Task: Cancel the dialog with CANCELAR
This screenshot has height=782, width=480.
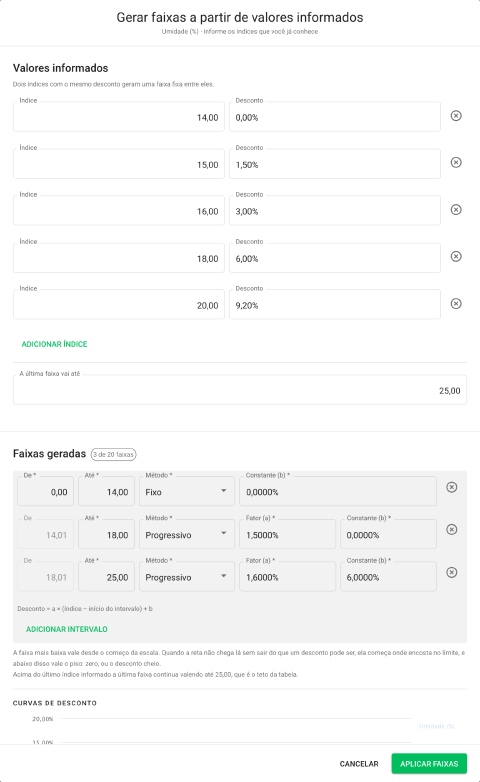Action: tap(359, 764)
